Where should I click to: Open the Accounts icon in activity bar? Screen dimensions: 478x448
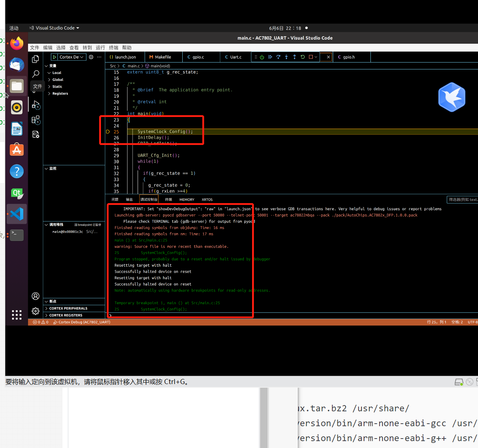(36, 296)
